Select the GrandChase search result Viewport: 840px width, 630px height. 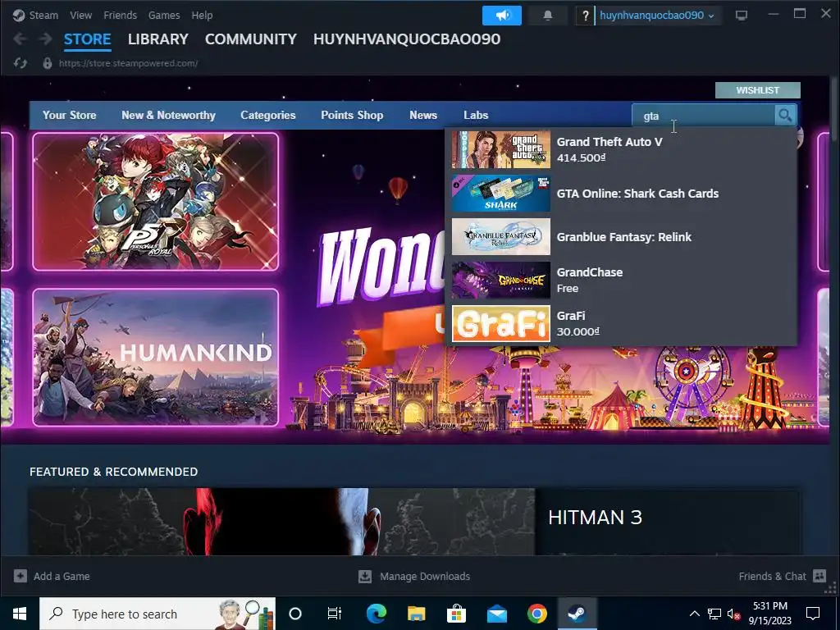[x=621, y=281]
